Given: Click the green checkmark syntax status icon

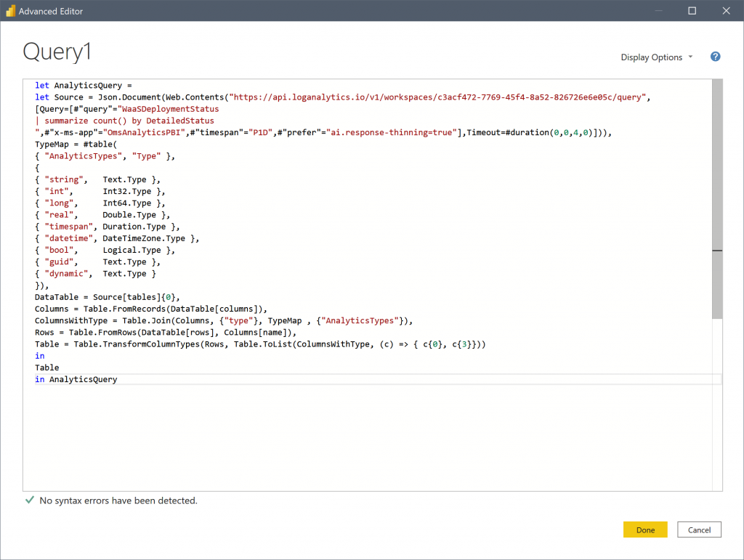Looking at the screenshot, I should (29, 500).
